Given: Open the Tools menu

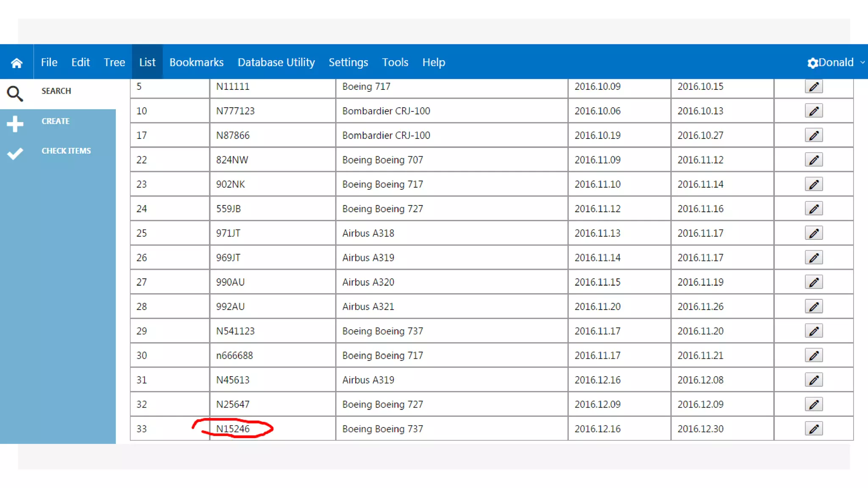Looking at the screenshot, I should (395, 62).
